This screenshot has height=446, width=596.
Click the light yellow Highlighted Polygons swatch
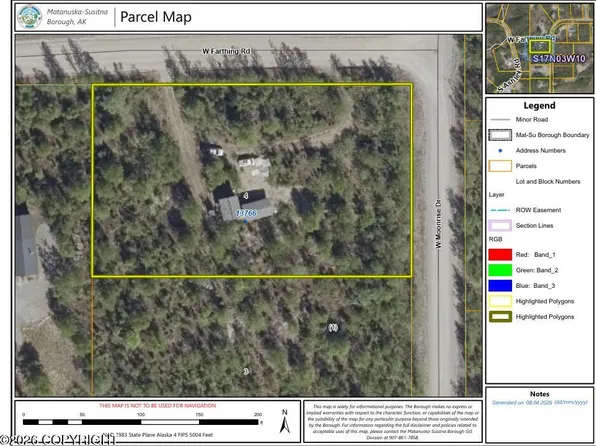tap(500, 301)
